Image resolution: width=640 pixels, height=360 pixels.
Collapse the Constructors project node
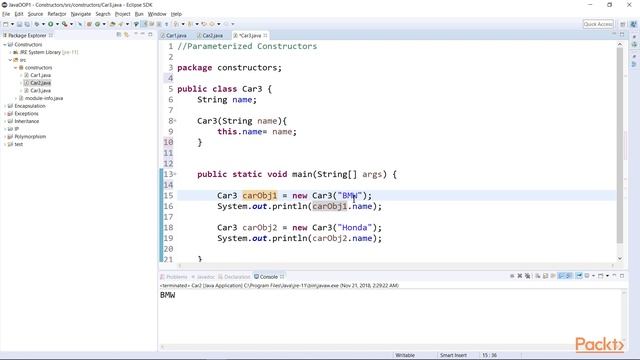(x=4, y=44)
